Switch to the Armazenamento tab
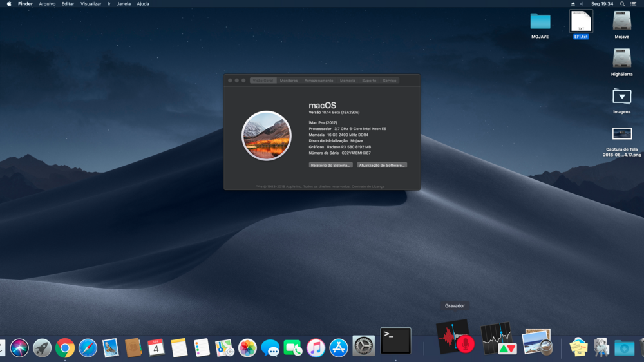 pos(319,81)
